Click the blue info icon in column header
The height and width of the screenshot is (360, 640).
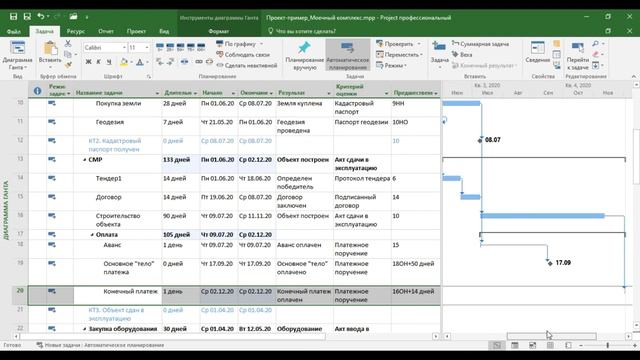(x=37, y=91)
